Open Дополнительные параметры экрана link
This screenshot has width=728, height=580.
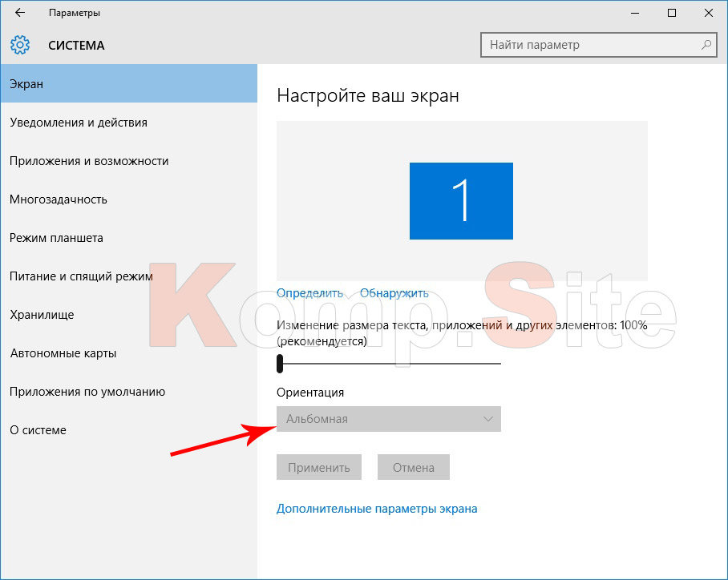(377, 509)
